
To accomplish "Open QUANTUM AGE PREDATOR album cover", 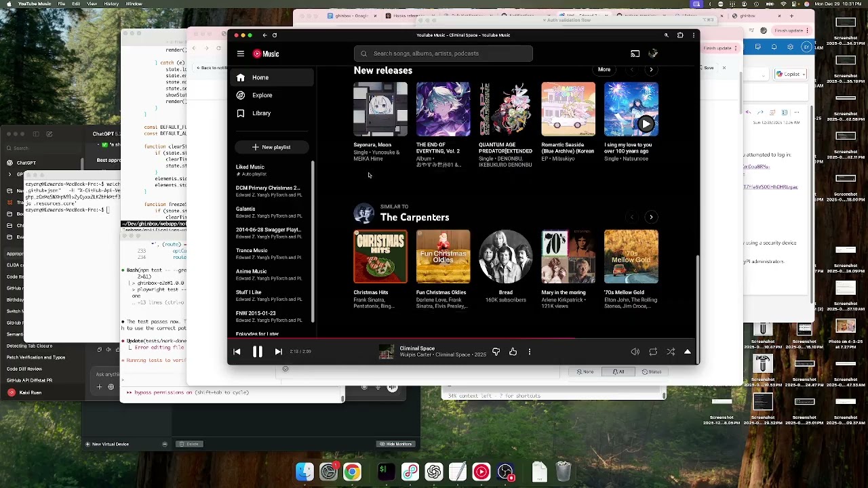I will pyautogui.click(x=506, y=109).
